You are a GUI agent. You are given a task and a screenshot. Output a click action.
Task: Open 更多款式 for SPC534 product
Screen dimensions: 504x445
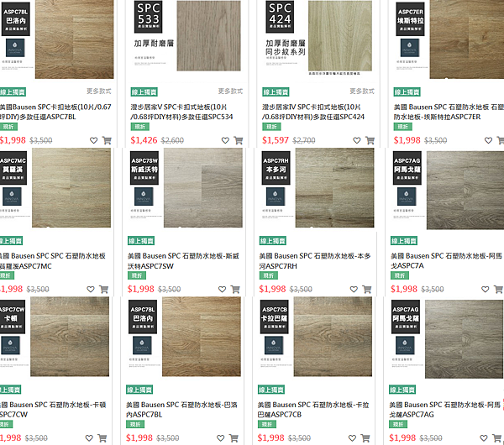pos(230,92)
